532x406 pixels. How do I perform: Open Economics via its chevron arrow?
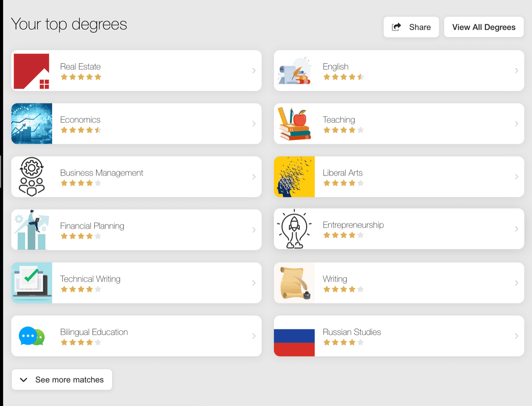click(254, 124)
